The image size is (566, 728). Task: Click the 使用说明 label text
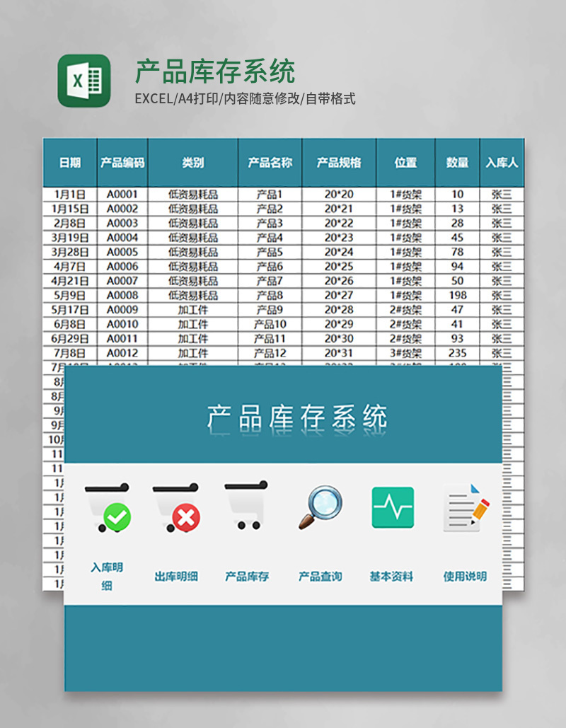(465, 576)
